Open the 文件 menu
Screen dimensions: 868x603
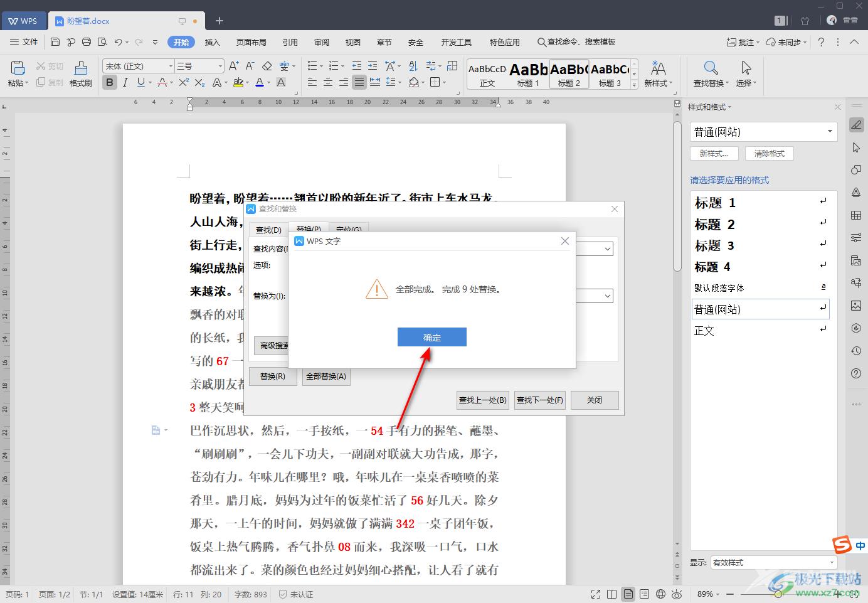pyautogui.click(x=24, y=42)
